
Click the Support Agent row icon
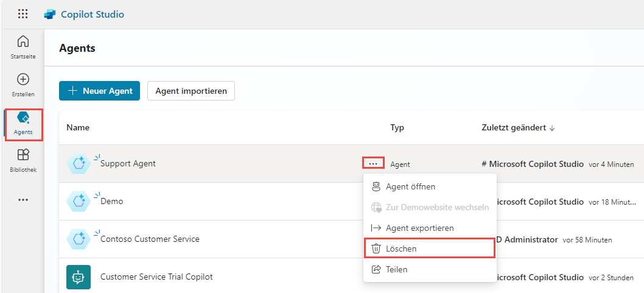(x=79, y=164)
